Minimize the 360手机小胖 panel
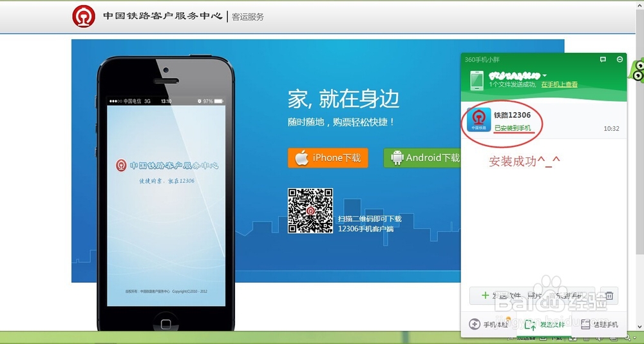This screenshot has width=644, height=344. [x=620, y=60]
